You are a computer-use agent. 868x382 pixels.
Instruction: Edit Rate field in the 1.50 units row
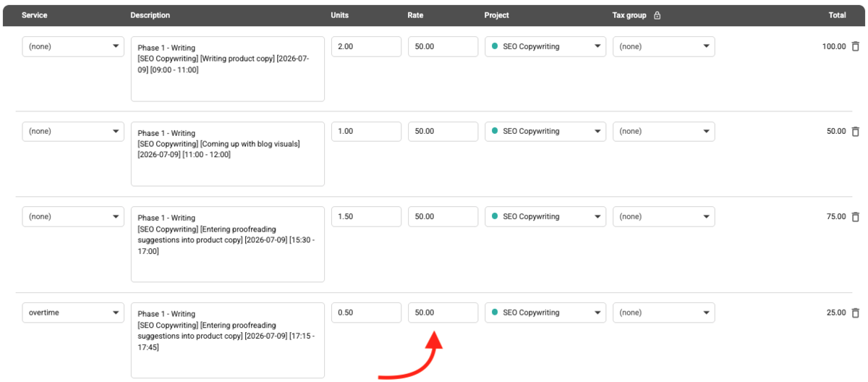(x=443, y=216)
